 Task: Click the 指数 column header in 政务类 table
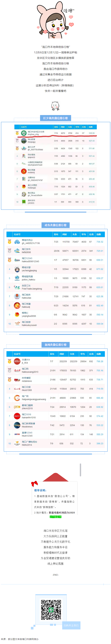(x=99, y=234)
